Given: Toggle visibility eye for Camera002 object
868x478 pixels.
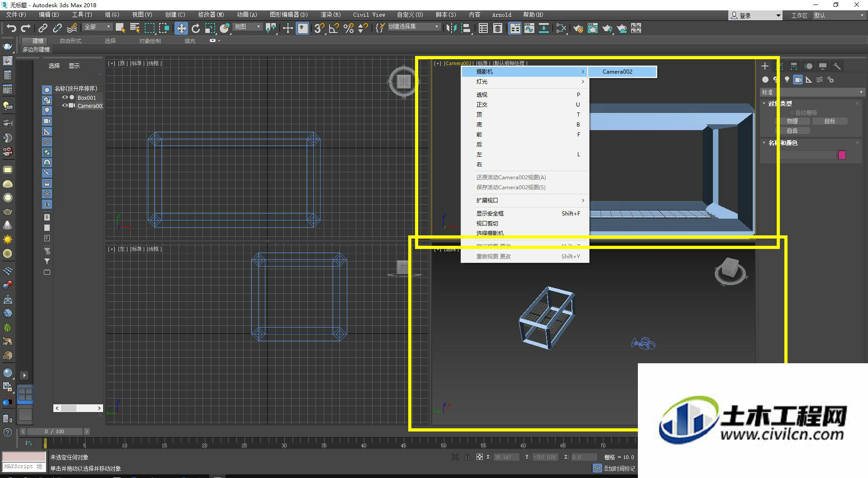Looking at the screenshot, I should (65, 106).
